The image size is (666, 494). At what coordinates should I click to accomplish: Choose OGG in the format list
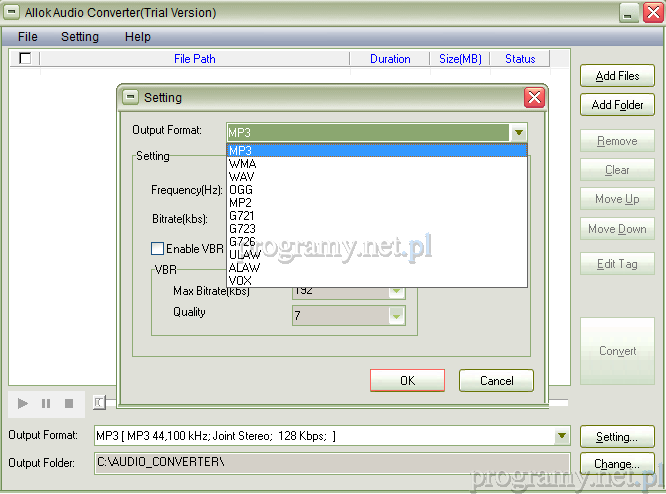[241, 190]
